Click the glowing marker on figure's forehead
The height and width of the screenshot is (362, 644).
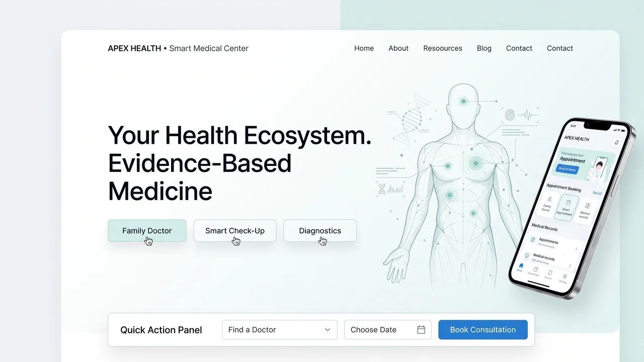[x=463, y=101]
